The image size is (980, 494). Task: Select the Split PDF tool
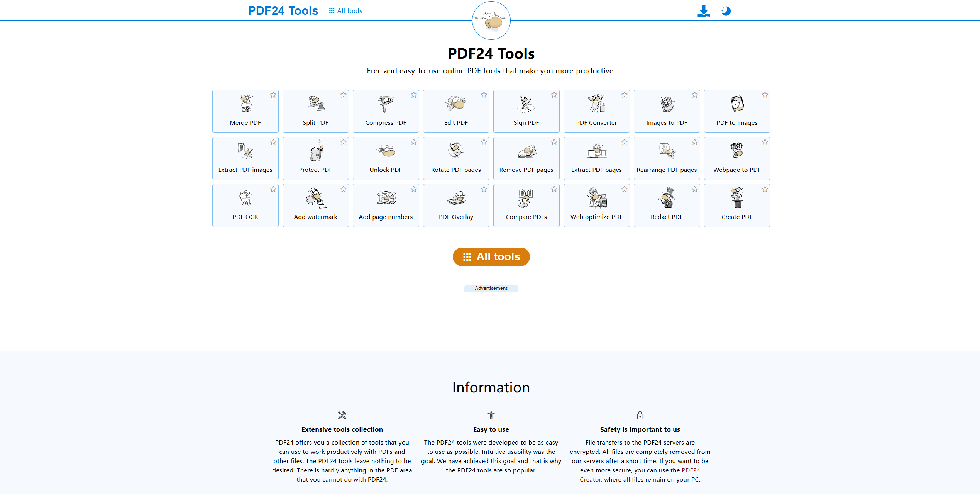pos(315,111)
